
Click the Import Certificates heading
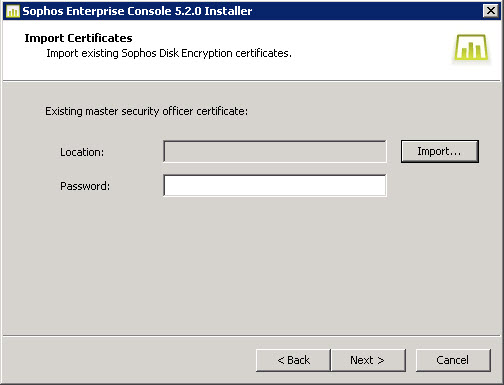tap(78, 38)
